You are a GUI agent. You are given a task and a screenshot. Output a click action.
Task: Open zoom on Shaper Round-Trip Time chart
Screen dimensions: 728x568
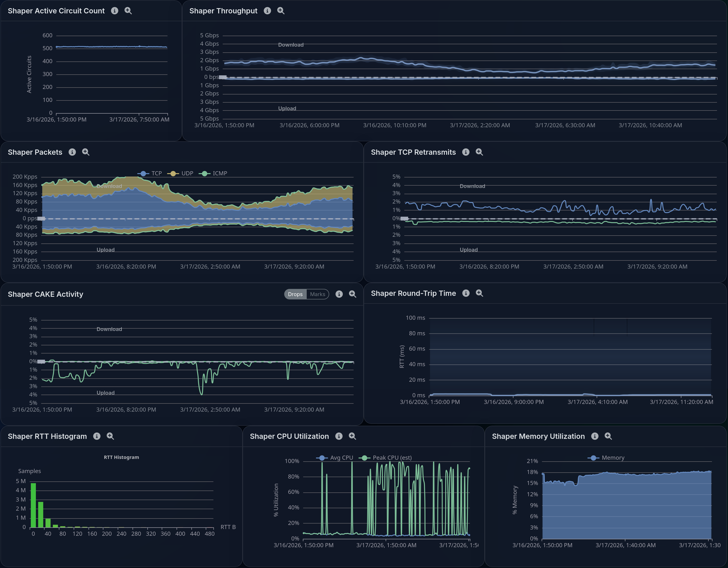[479, 293]
